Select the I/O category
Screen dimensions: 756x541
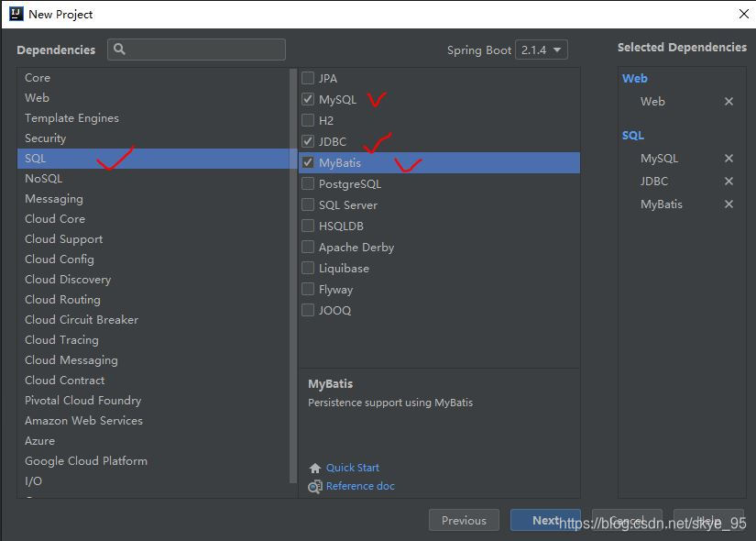coord(153,481)
